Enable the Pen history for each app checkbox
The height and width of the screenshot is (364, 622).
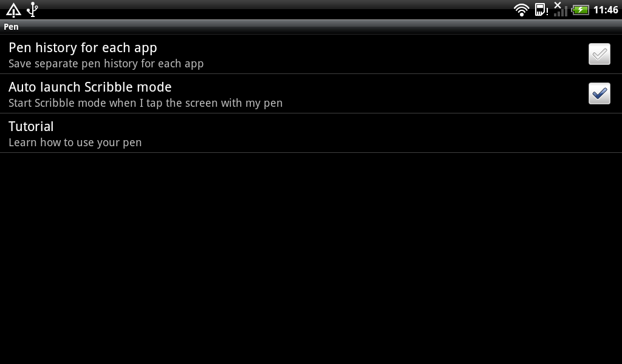599,54
